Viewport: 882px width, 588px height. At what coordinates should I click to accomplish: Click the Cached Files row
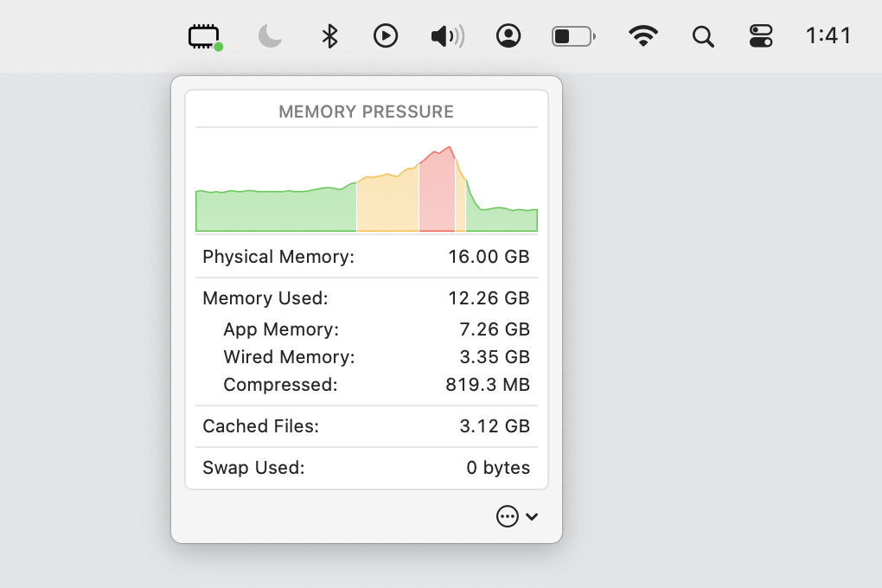[x=366, y=426]
